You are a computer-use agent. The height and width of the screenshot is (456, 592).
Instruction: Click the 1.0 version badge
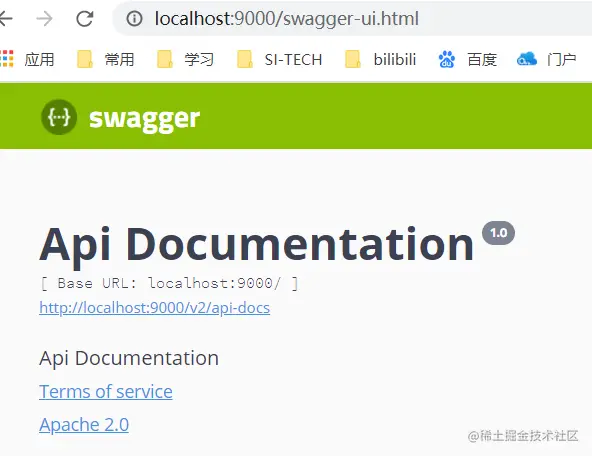coord(498,233)
